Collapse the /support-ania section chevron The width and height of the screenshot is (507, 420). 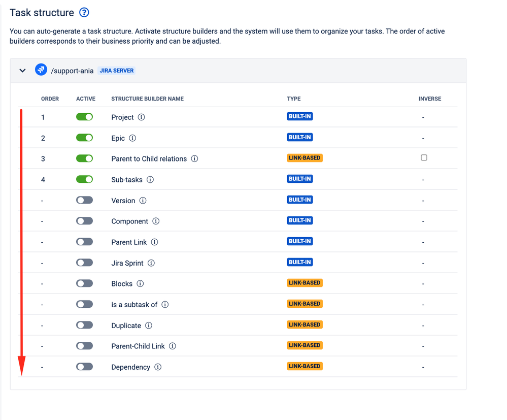(22, 70)
